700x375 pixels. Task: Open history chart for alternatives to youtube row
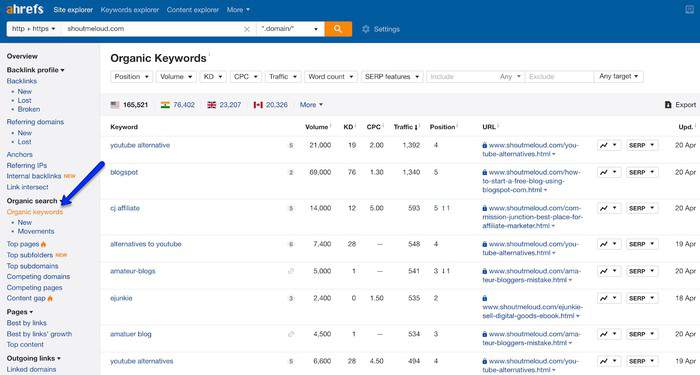tap(609, 244)
